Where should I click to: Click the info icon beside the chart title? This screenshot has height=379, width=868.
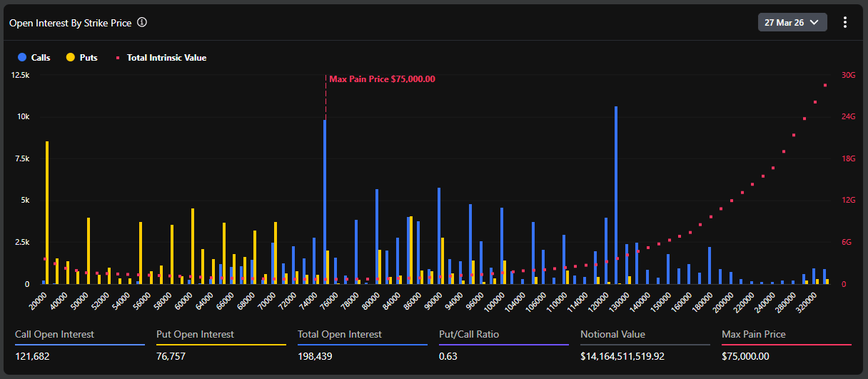click(142, 22)
